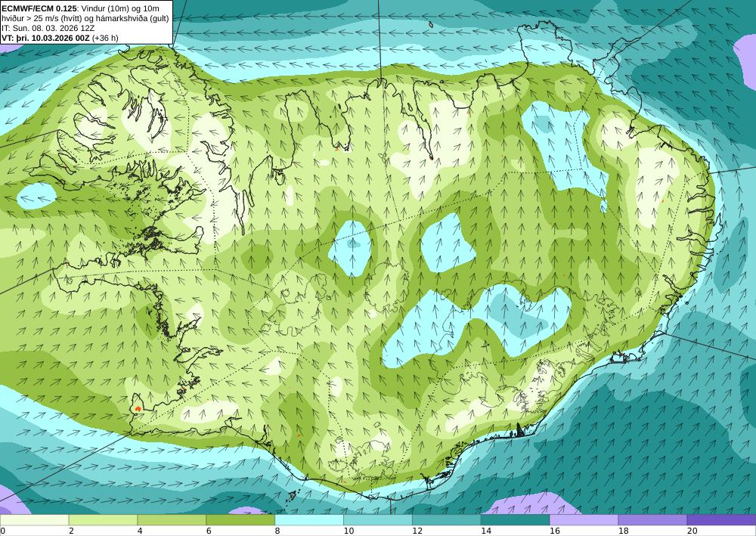
Task: Click the legend label '0'
Action: tap(3, 531)
